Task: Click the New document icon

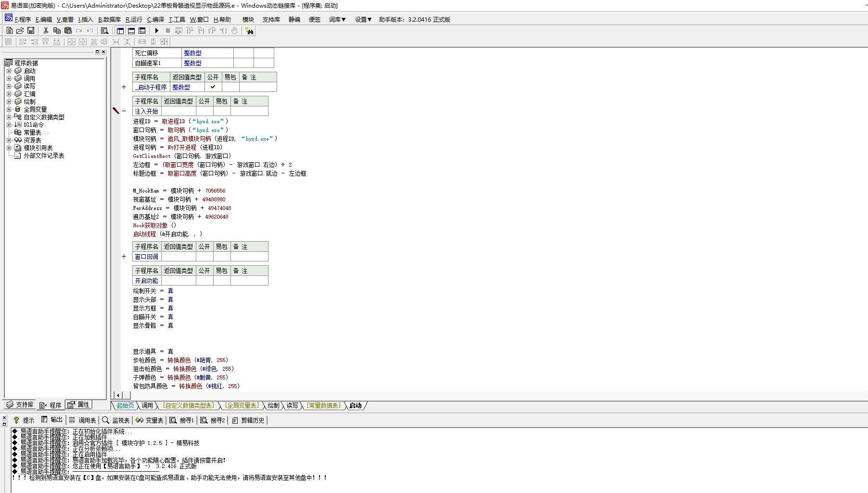Action: [x=10, y=31]
